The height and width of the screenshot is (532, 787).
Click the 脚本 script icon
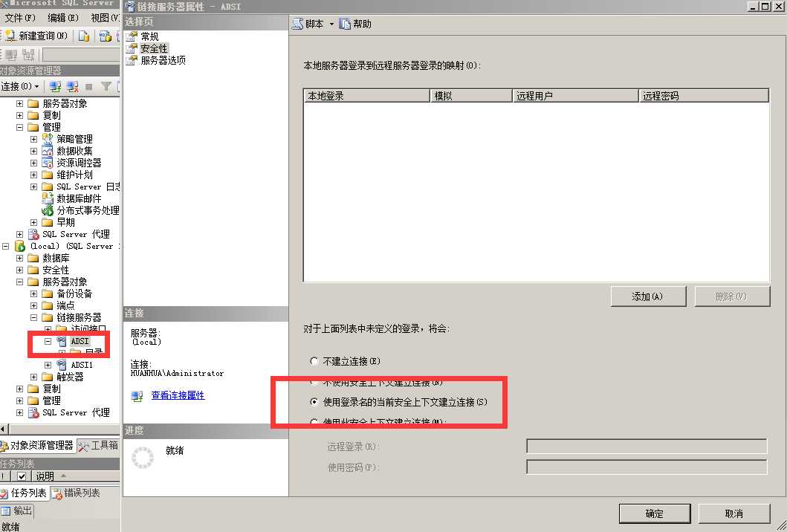point(298,24)
